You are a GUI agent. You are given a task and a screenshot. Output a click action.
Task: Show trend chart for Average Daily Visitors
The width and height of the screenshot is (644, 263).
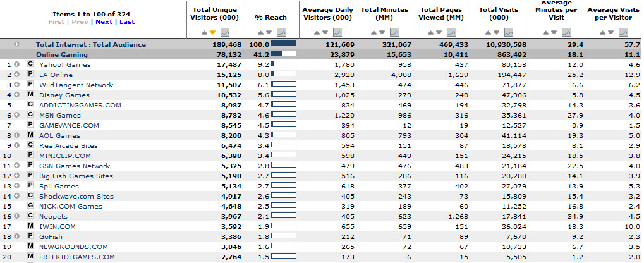(x=337, y=32)
